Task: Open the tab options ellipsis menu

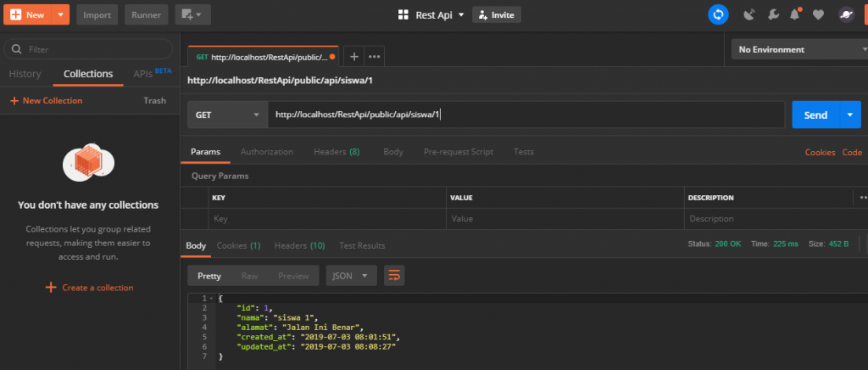Action: [x=374, y=57]
